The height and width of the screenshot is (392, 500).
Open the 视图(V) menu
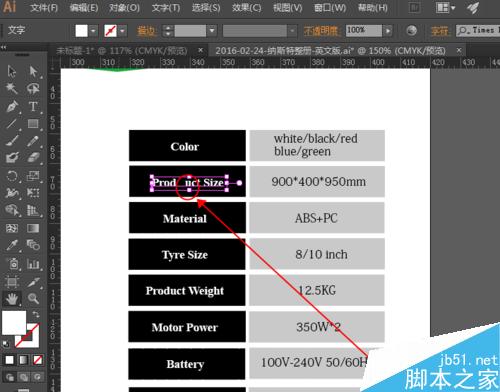287,8
